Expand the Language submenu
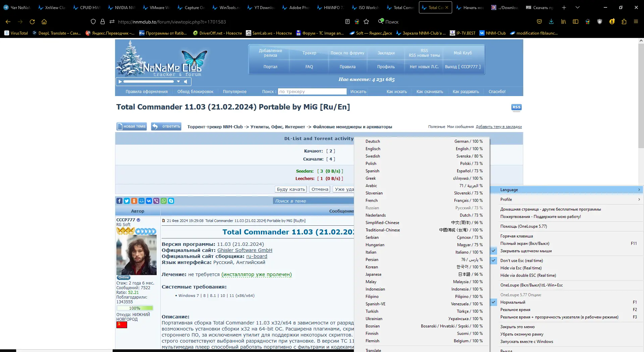The width and height of the screenshot is (644, 352). coord(566,190)
